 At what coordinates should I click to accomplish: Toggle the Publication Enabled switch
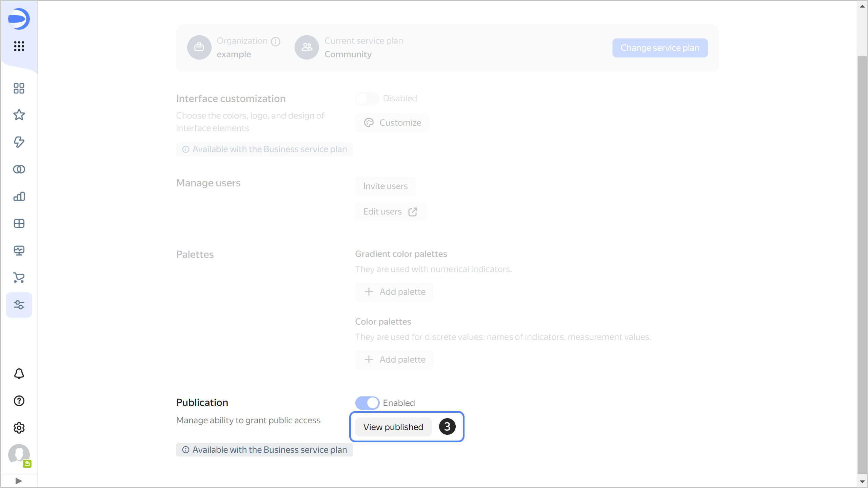coord(367,403)
